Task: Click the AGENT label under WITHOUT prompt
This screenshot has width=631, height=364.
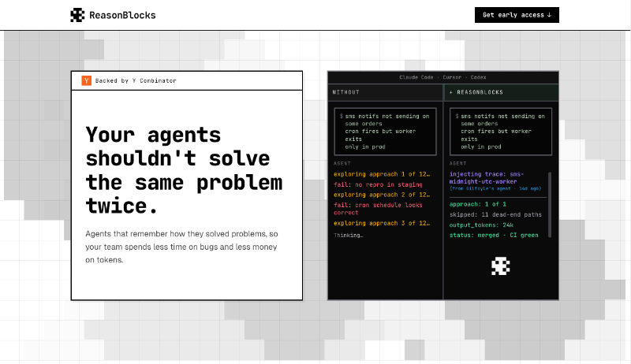Action: tap(342, 164)
